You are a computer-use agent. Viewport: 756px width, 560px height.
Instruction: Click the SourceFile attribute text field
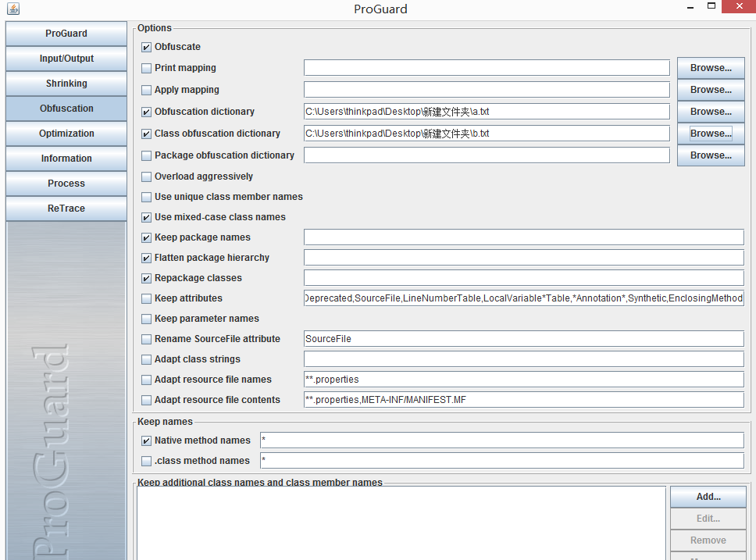(x=524, y=339)
